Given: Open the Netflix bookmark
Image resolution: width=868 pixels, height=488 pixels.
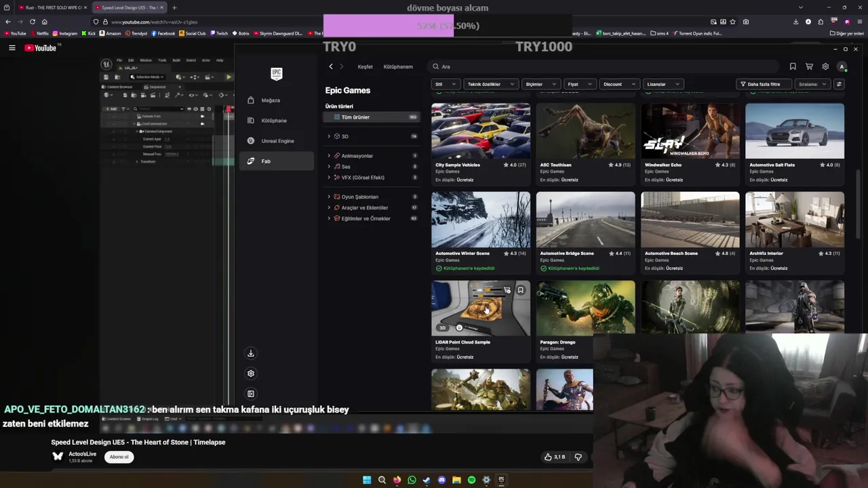Looking at the screenshot, I should click(39, 33).
